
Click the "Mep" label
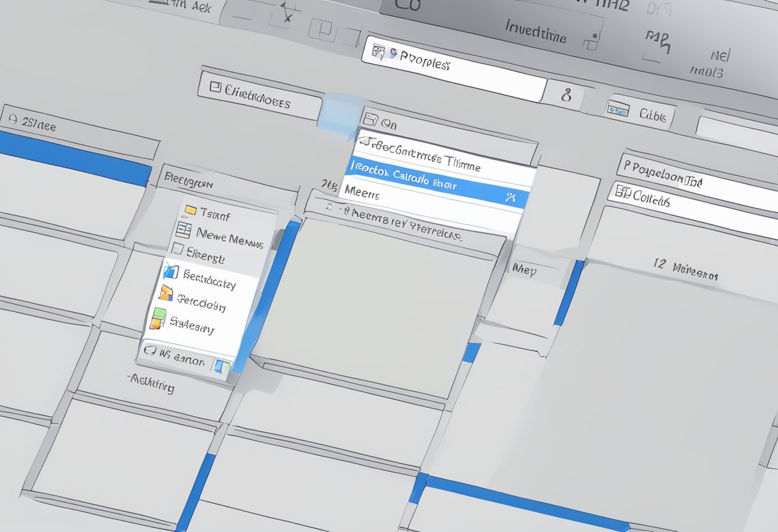524,270
